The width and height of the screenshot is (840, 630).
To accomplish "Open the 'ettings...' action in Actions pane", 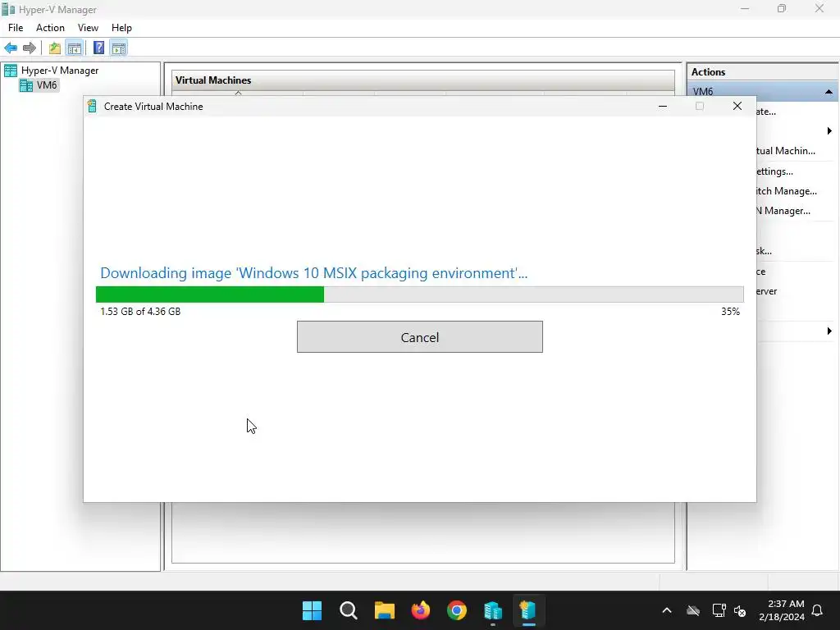I will click(774, 171).
